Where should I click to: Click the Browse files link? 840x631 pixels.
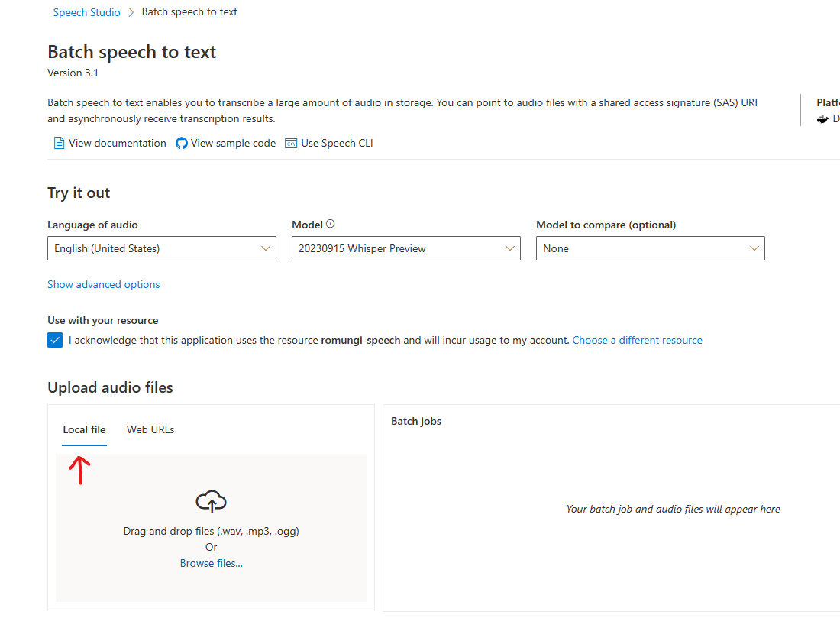(212, 564)
